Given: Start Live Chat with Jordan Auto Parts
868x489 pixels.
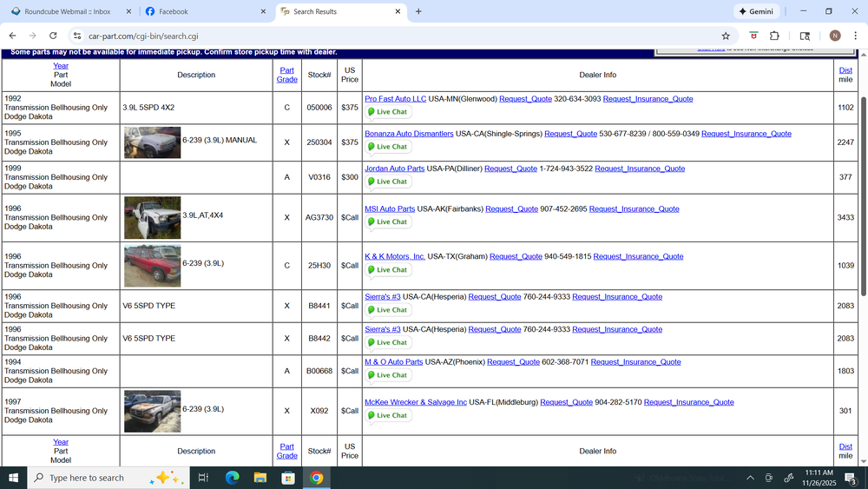Looking at the screenshot, I should pyautogui.click(x=387, y=182).
